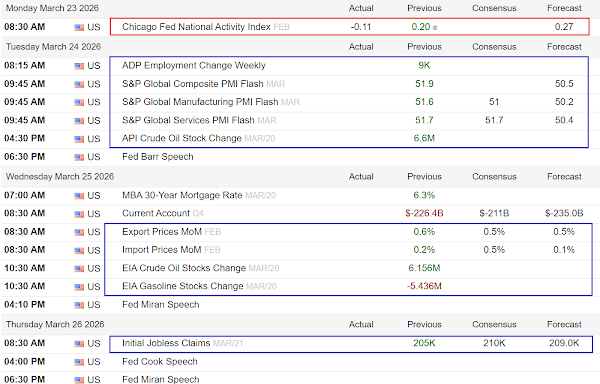Open the 04:10 PM Fed Miran Speech entry
Image resolution: width=600 pixels, height=384 pixels.
(161, 305)
